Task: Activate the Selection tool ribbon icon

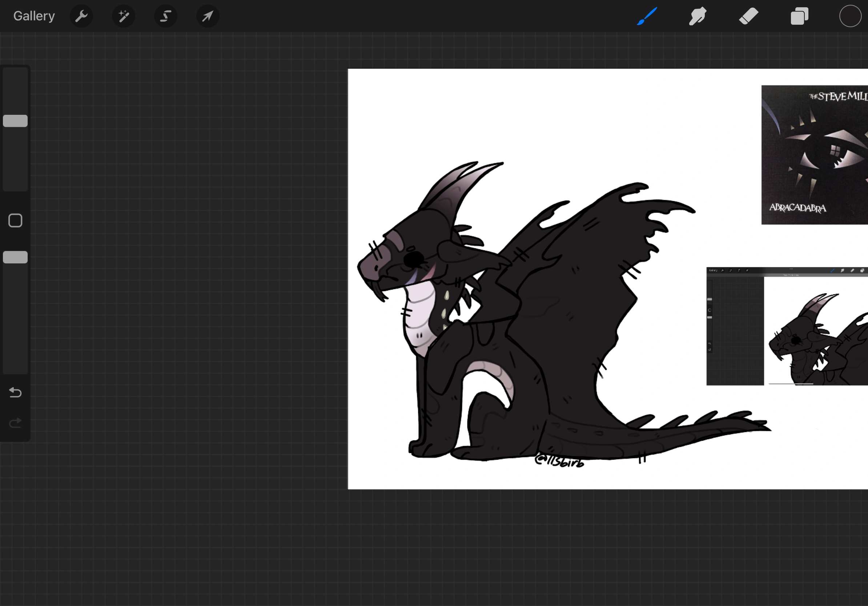Action: pyautogui.click(x=166, y=16)
